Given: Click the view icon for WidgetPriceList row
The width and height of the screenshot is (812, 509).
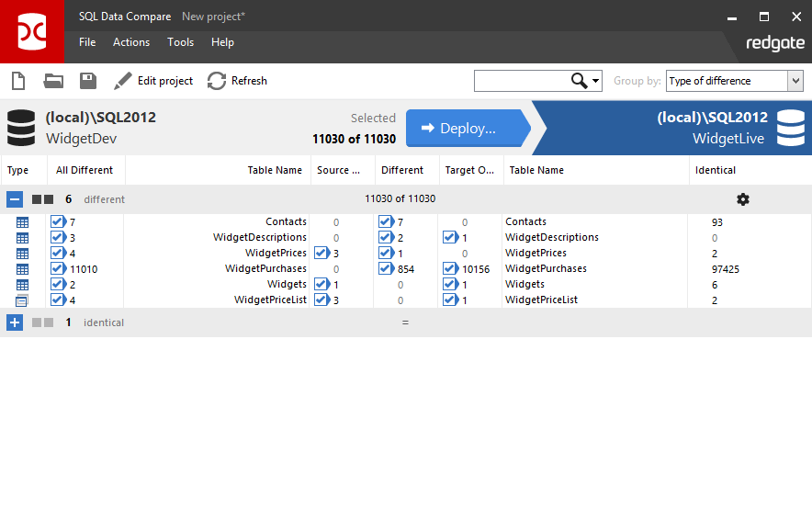Looking at the screenshot, I should click(22, 300).
